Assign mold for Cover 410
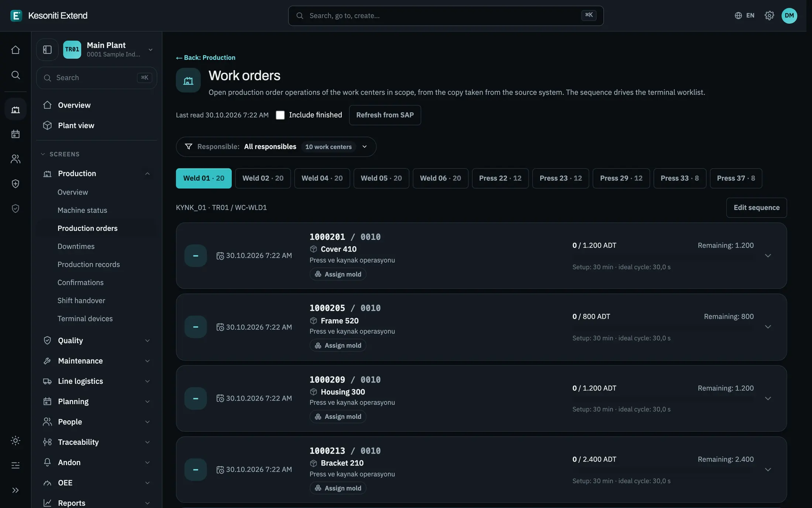812x508 pixels. tap(338, 274)
